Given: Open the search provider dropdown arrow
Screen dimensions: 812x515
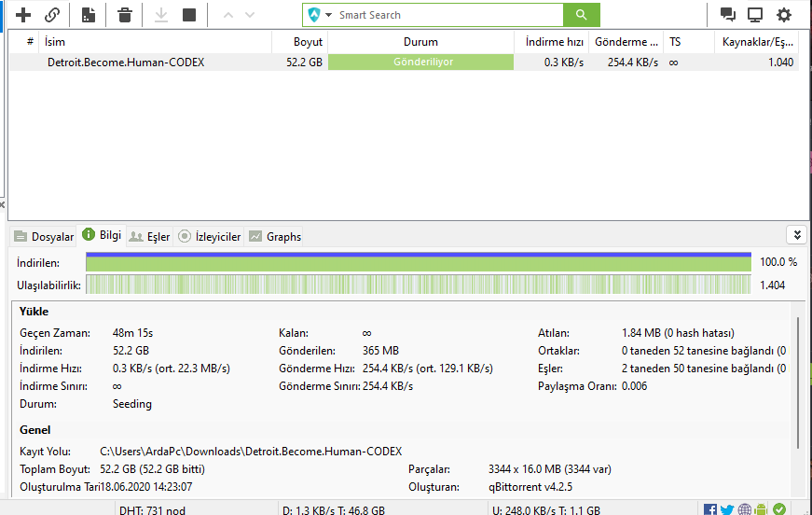Looking at the screenshot, I should 328,15.
